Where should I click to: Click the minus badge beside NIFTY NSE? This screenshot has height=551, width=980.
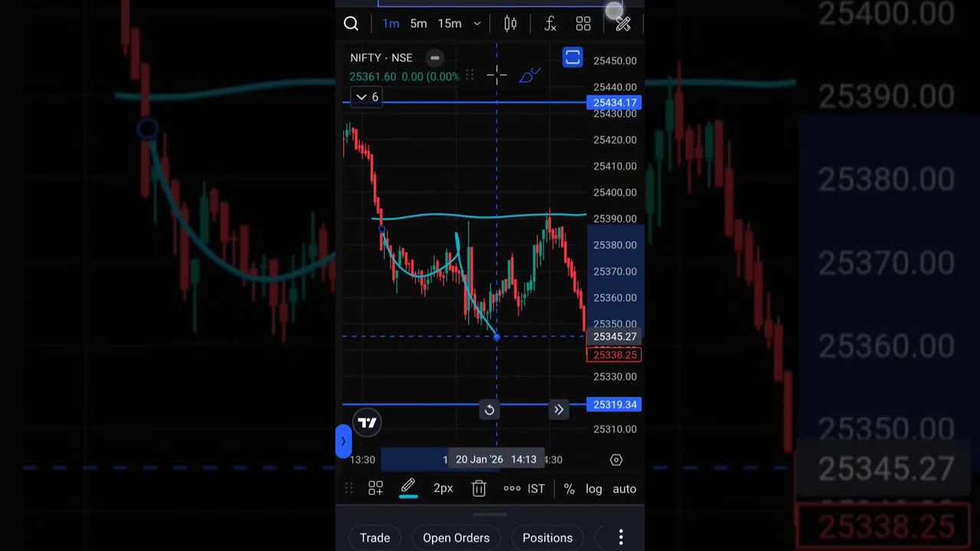434,57
